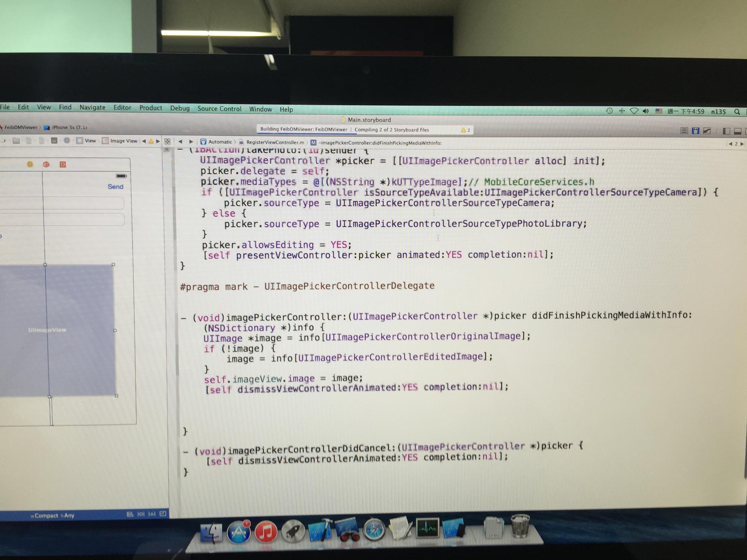Open the Resizing Behavior menu icon
Image resolution: width=747 pixels, height=560 pixels.
(x=163, y=514)
